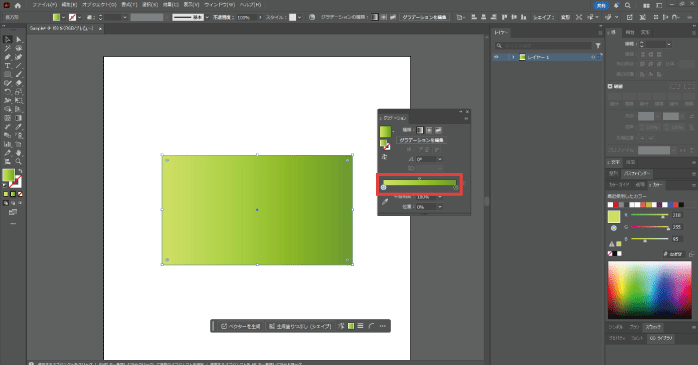Image resolution: width=698 pixels, height=365 pixels.
Task: Click the recolor (シェイプ) button in contextual taskbar
Action: coord(300,326)
